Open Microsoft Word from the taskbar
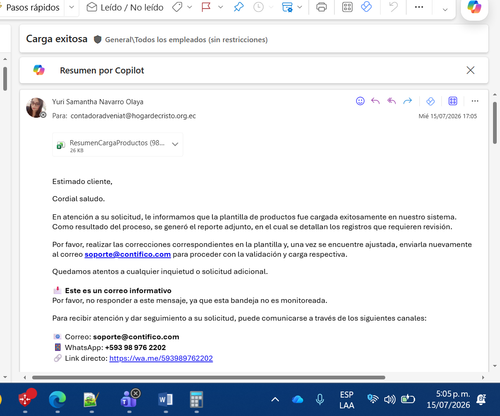500x416 pixels. coord(166,399)
